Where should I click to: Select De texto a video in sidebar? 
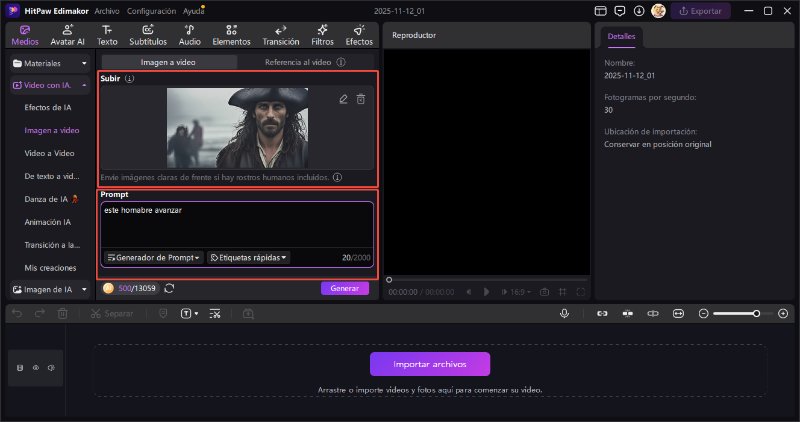52,176
